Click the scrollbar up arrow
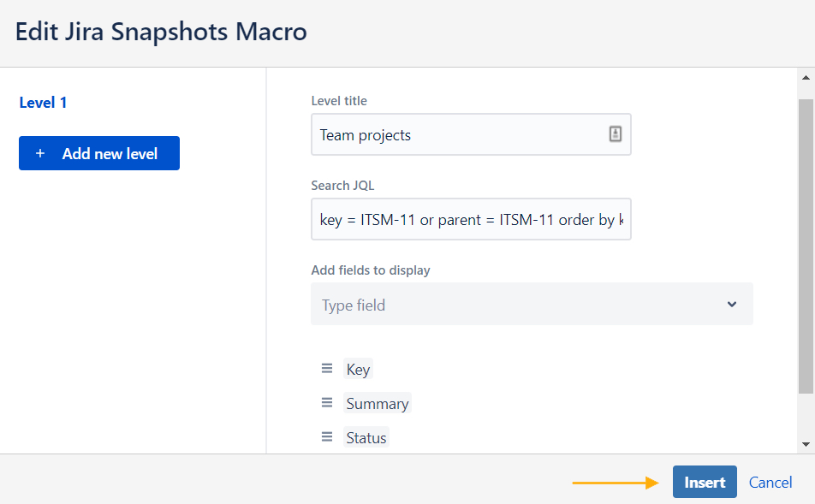 coord(806,78)
